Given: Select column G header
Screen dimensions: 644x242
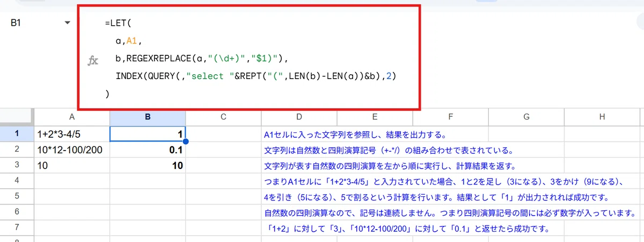Looking at the screenshot, I should 526,117.
